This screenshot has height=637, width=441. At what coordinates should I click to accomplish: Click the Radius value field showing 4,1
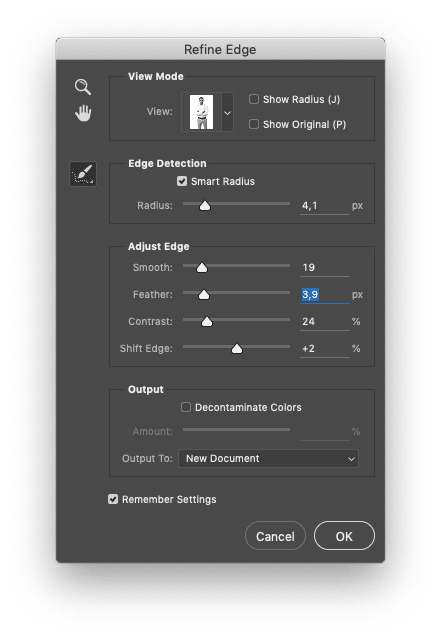[324, 206]
